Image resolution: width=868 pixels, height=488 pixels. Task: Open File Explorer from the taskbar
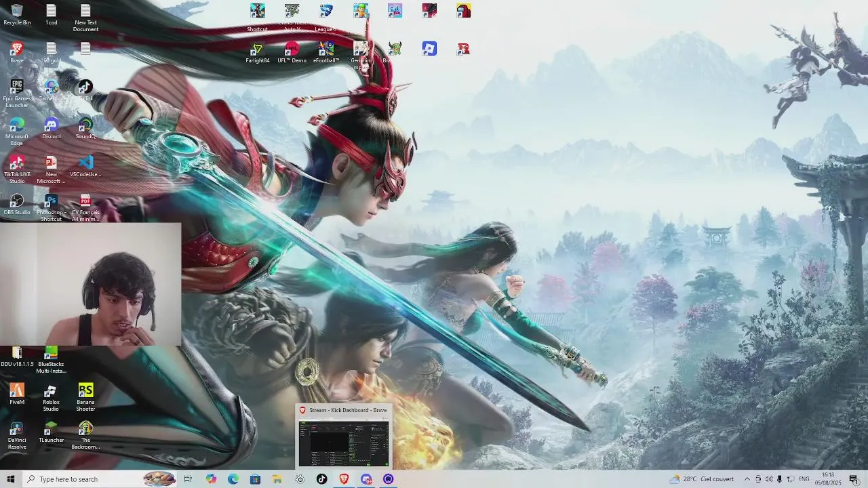click(277, 479)
